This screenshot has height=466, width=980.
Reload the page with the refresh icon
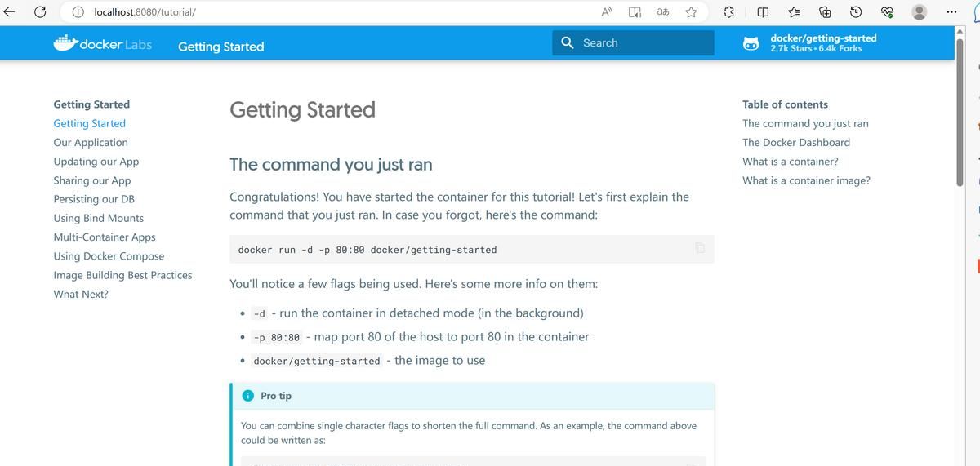[x=41, y=12]
